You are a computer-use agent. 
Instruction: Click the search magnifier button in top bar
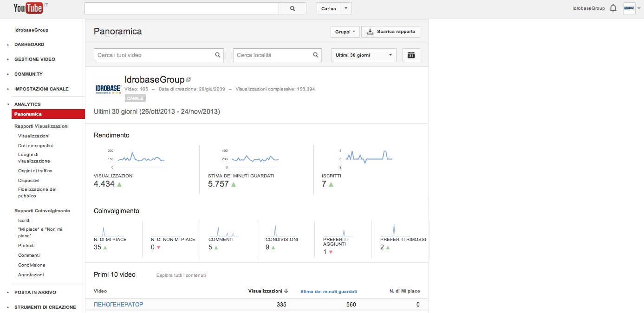(293, 8)
